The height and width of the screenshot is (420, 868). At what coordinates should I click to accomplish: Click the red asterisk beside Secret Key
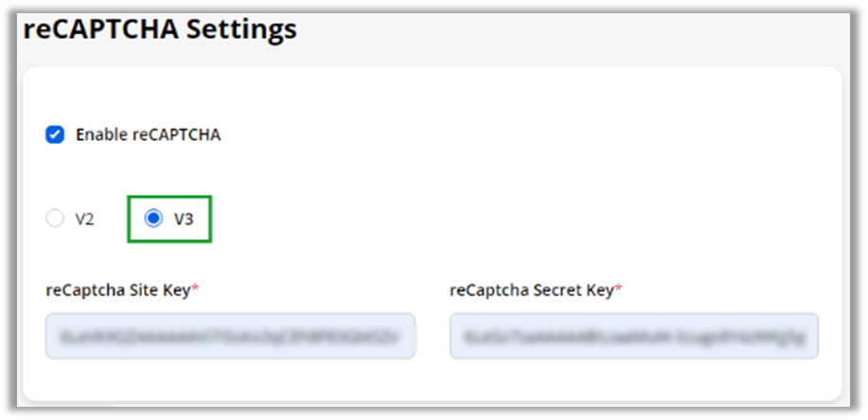pos(618,289)
